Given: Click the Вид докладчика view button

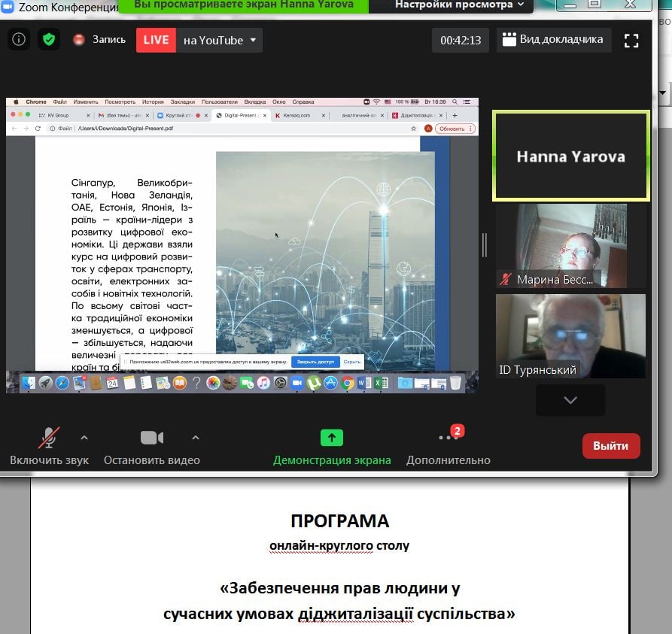Looking at the screenshot, I should point(554,40).
